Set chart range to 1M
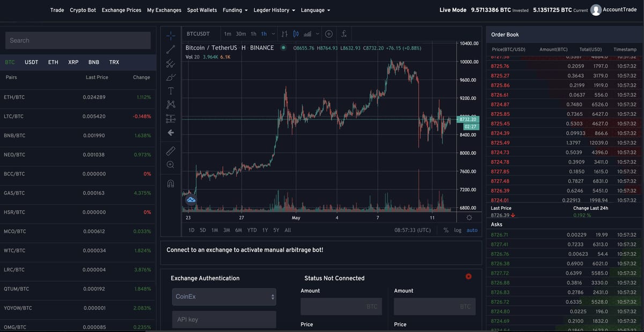644x332 pixels. tap(215, 230)
